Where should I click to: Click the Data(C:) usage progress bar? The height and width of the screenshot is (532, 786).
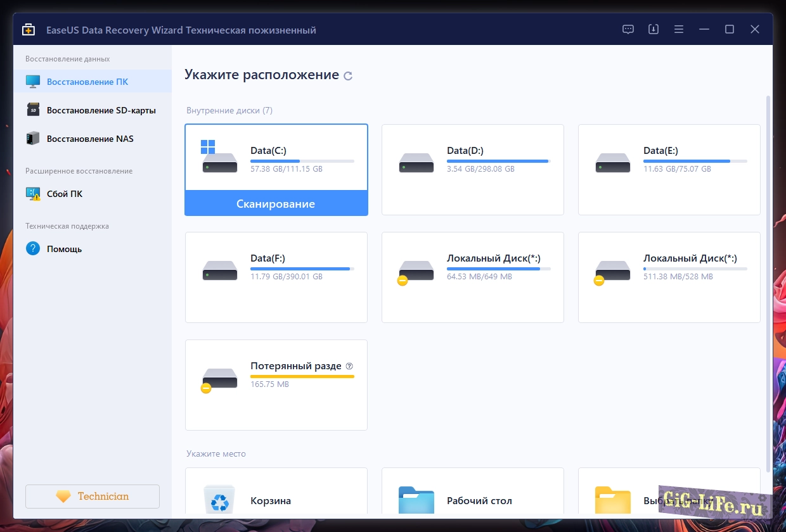click(x=302, y=161)
